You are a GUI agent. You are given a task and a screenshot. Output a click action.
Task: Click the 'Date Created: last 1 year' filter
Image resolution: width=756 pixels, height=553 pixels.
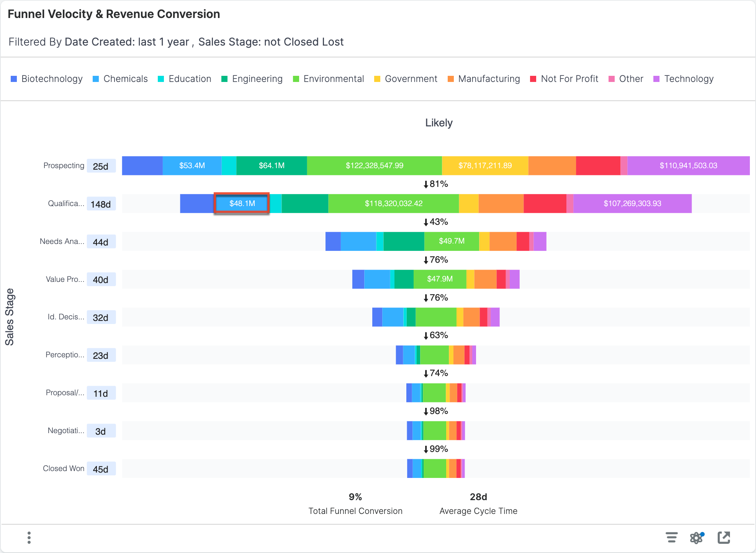[126, 42]
